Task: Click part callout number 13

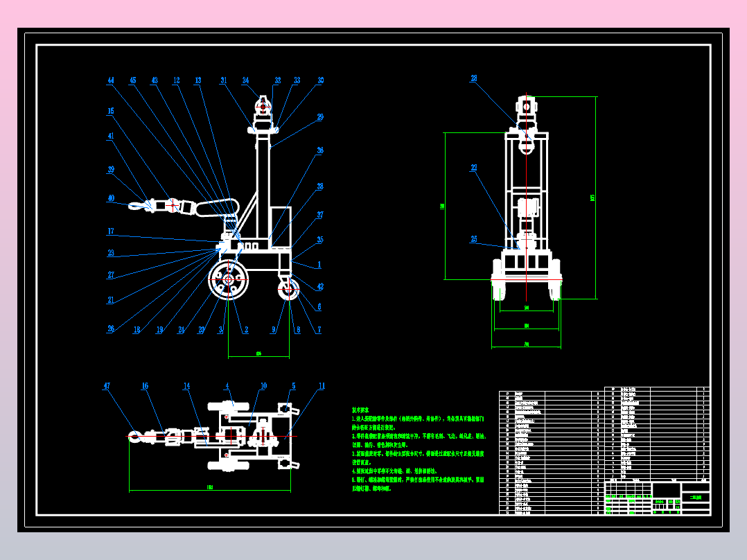Action: (x=198, y=80)
